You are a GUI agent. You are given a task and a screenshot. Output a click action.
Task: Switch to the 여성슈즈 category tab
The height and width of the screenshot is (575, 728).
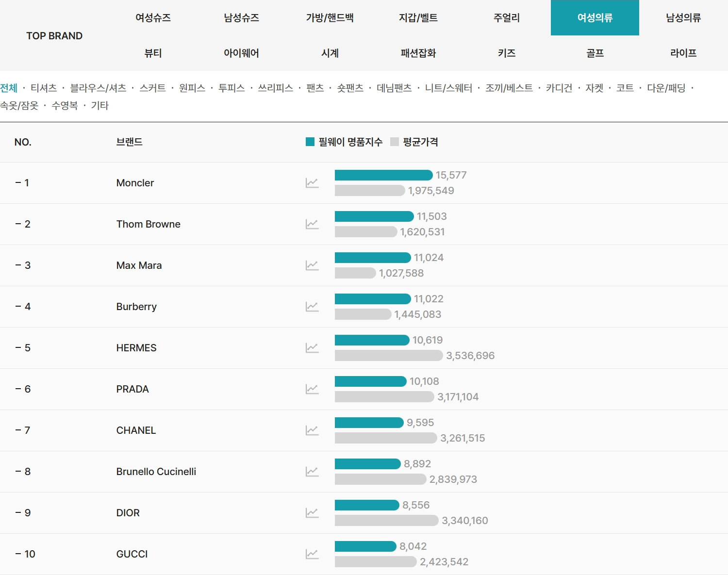point(153,18)
